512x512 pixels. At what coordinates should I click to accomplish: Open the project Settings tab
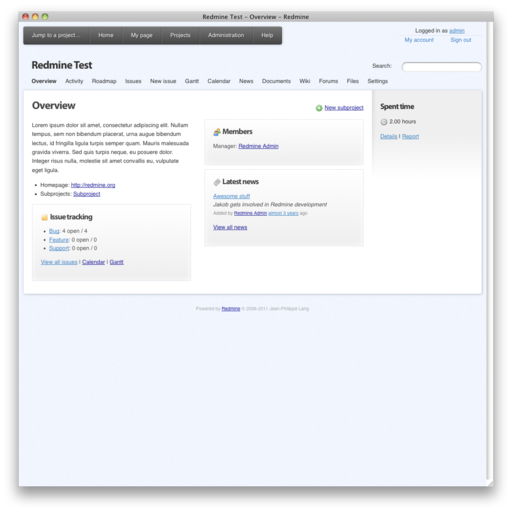[x=378, y=81]
